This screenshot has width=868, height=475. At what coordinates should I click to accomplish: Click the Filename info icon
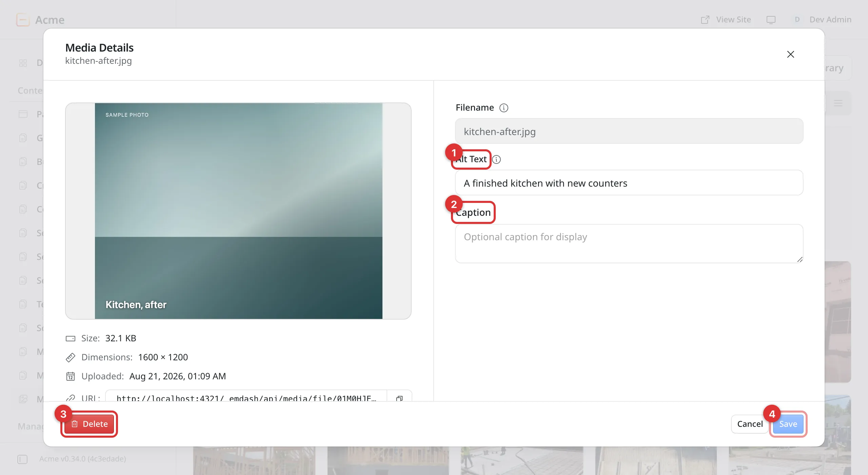click(504, 108)
